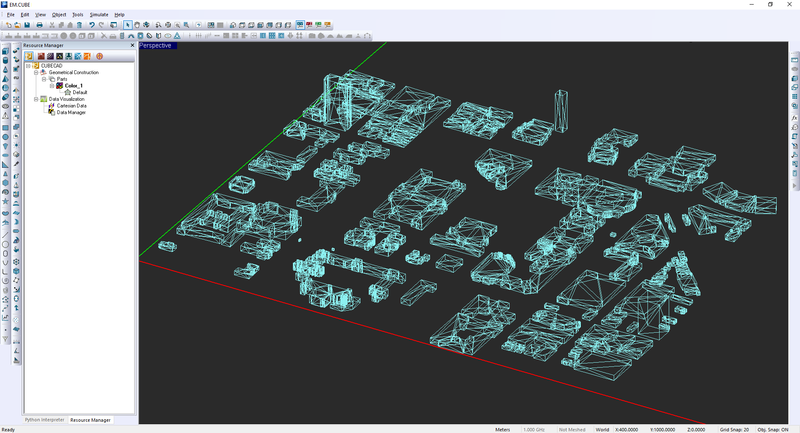Click the orange circular icon in Resource Manager toolbar
Screen dimensions: 800x433
(x=99, y=56)
